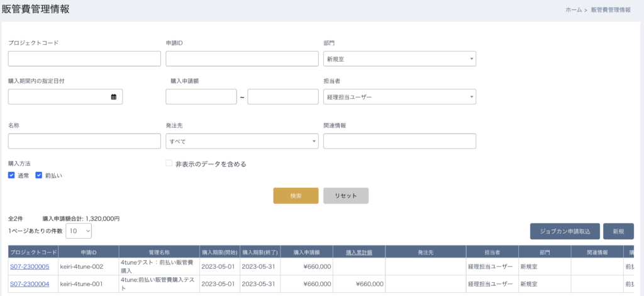The image size is (644, 296).
Task: Click the 関連情報 text field
Action: [399, 141]
